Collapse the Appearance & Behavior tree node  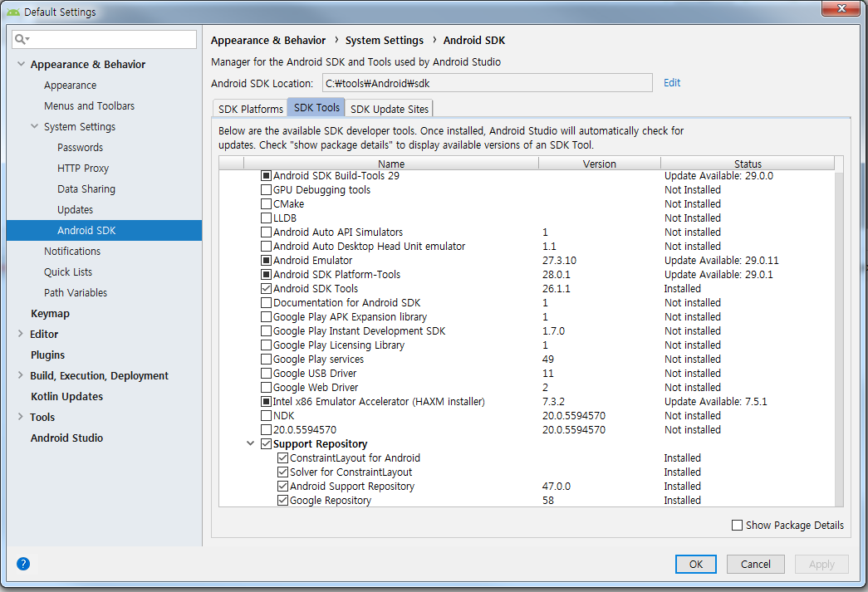click(x=21, y=64)
